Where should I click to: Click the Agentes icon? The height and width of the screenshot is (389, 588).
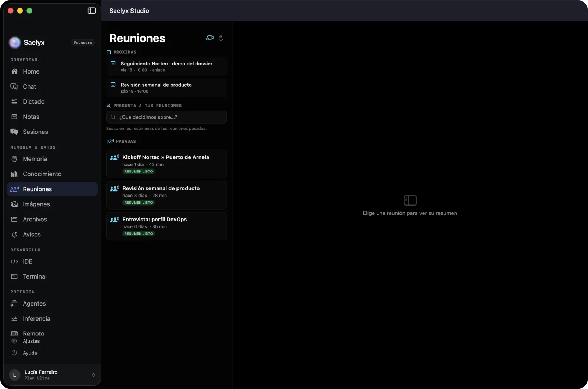tap(14, 303)
